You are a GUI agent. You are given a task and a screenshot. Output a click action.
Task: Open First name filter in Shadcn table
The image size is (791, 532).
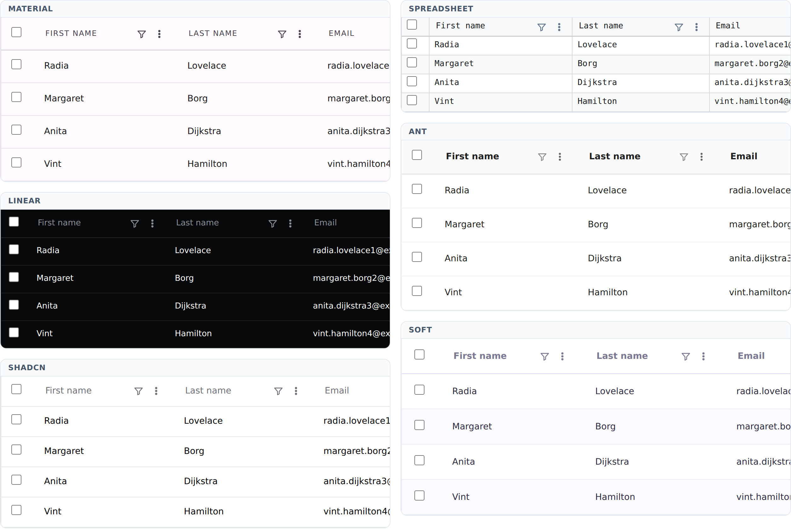click(x=139, y=391)
